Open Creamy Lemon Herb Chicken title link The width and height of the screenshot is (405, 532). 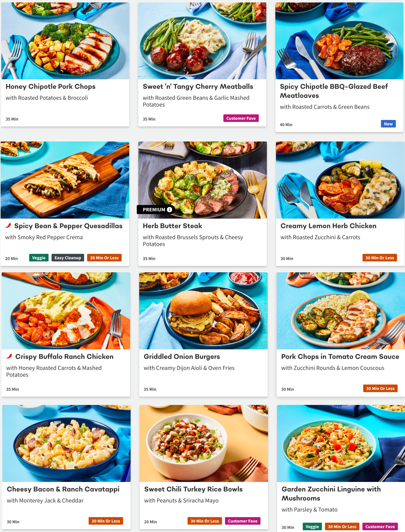328,226
